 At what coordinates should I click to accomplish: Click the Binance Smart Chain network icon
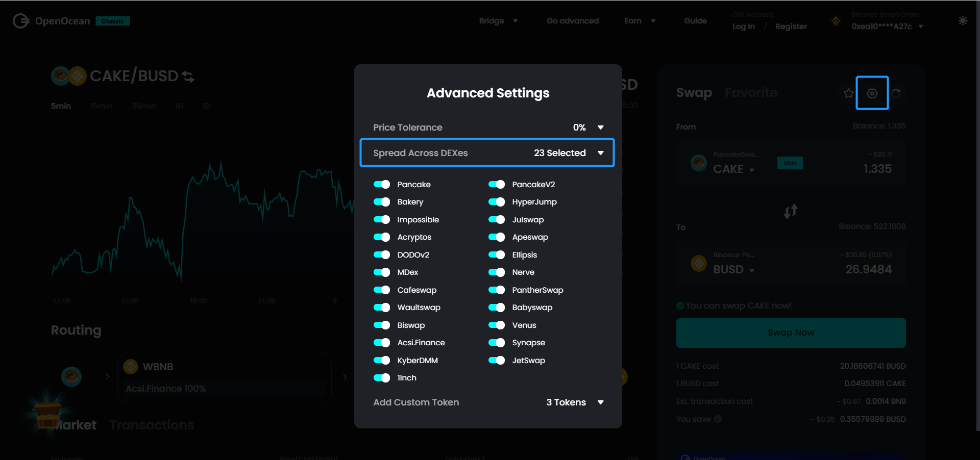pos(836,21)
